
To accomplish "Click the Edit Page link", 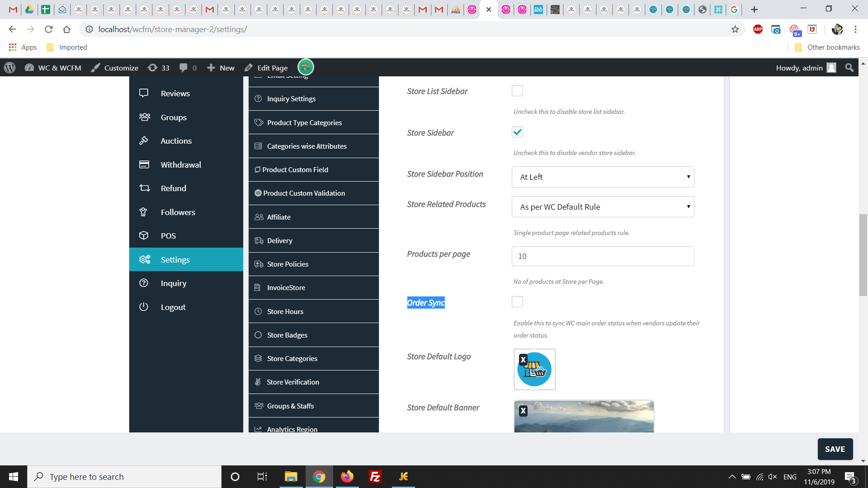I will click(266, 68).
